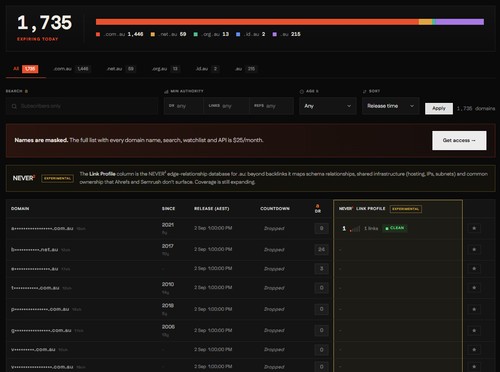Screen dimensions: 500x372
Task: Click the 1,735 expiring today count
Action: pyautogui.click(x=44, y=23)
